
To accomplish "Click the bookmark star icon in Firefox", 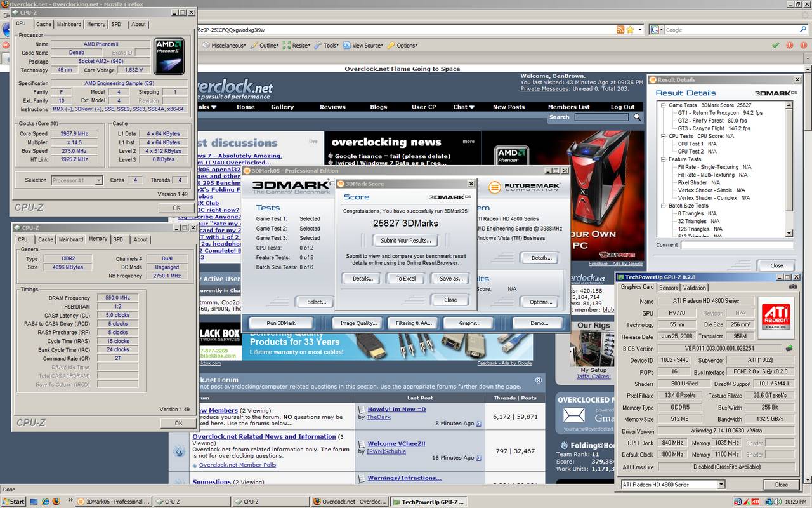I will pos(630,30).
